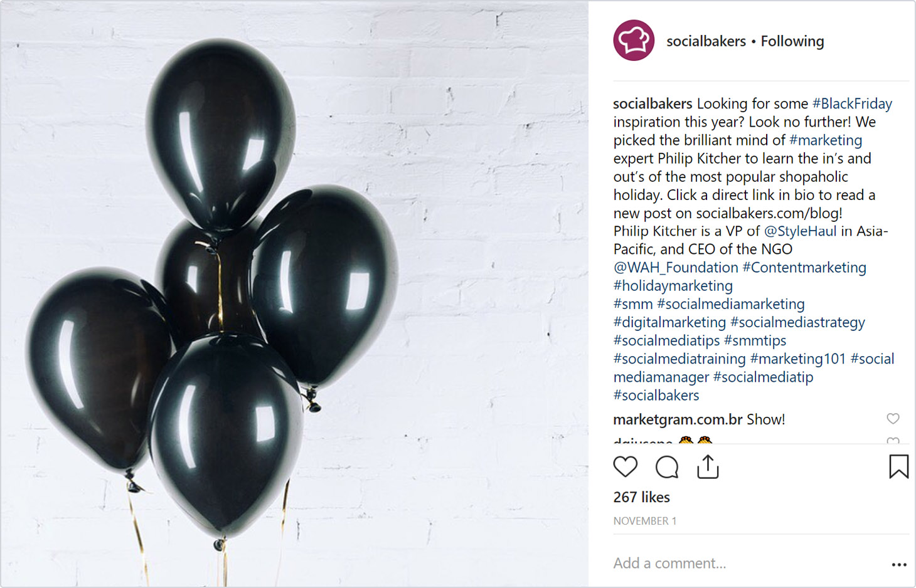Image resolution: width=916 pixels, height=588 pixels.
Task: Toggle the Following status button
Action: (x=792, y=41)
